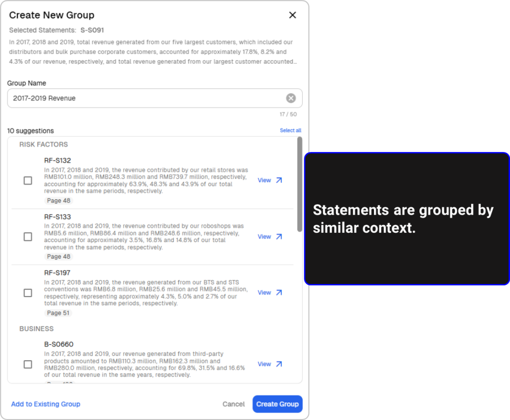Click View link for B-S0660
Screen dimensions: 510x420
click(x=264, y=364)
